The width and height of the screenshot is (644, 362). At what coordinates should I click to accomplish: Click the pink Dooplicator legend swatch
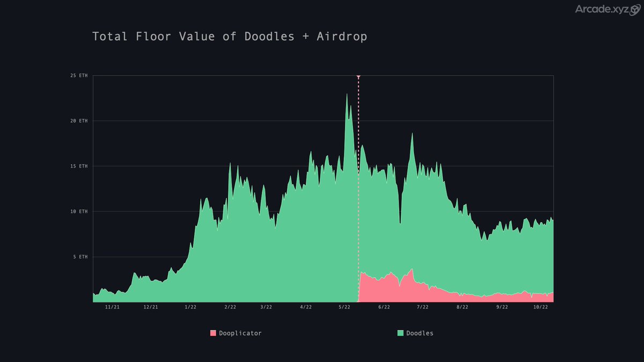pos(213,333)
